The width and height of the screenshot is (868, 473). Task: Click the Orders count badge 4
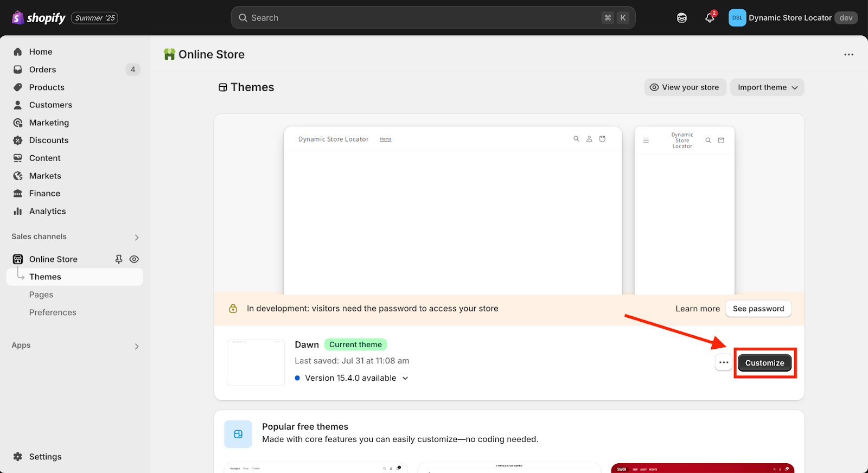click(133, 69)
